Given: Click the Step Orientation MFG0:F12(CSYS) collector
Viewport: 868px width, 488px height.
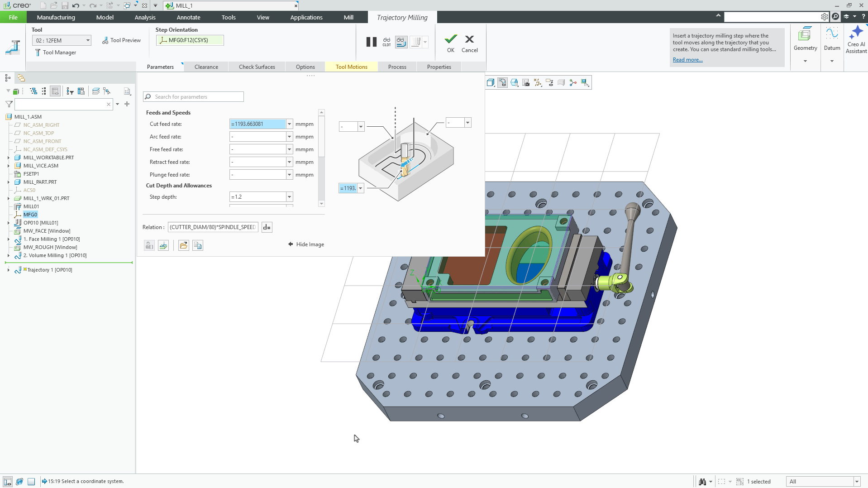Looking at the screenshot, I should [x=190, y=40].
